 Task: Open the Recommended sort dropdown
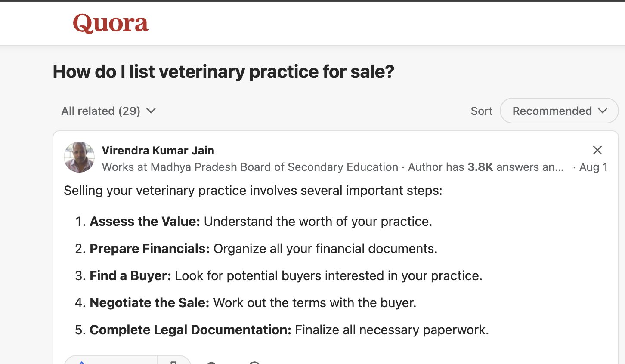pyautogui.click(x=559, y=111)
